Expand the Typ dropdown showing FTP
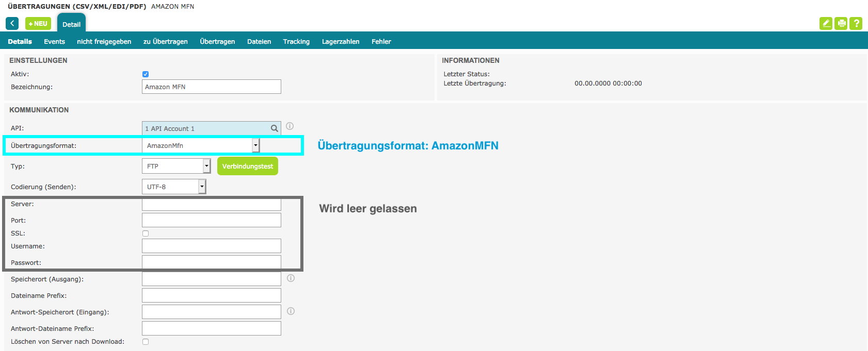This screenshot has height=351, width=868. coord(206,166)
